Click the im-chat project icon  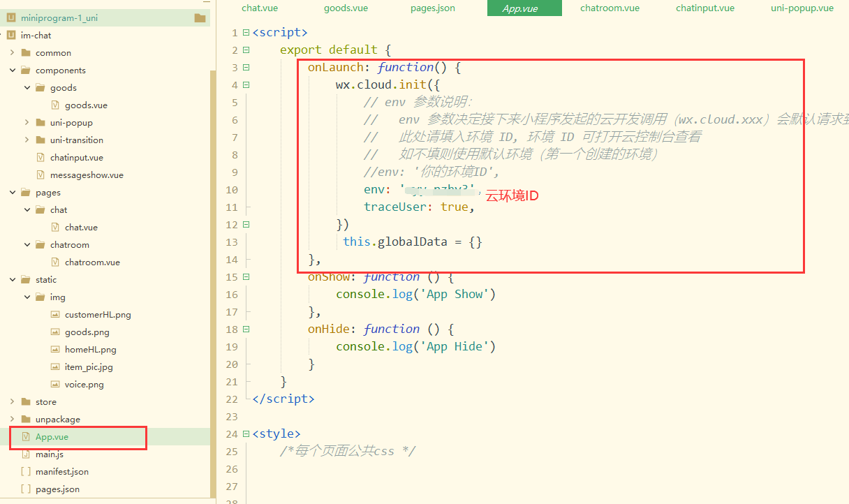pyautogui.click(x=11, y=35)
